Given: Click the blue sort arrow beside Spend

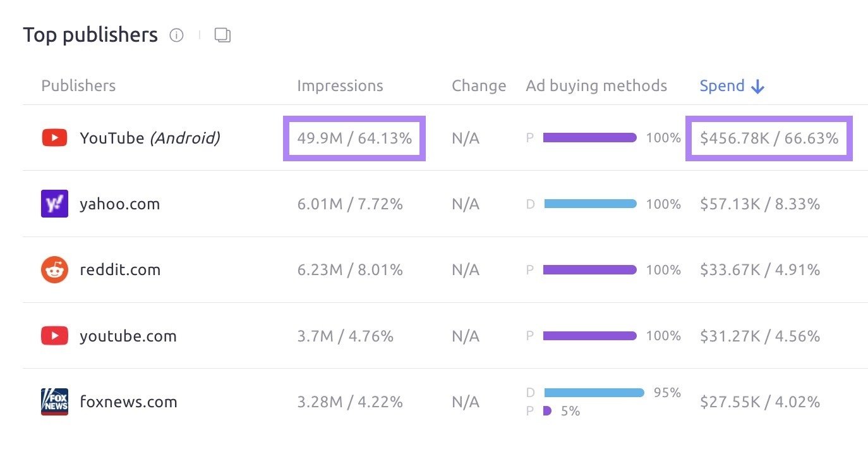Looking at the screenshot, I should click(x=757, y=86).
